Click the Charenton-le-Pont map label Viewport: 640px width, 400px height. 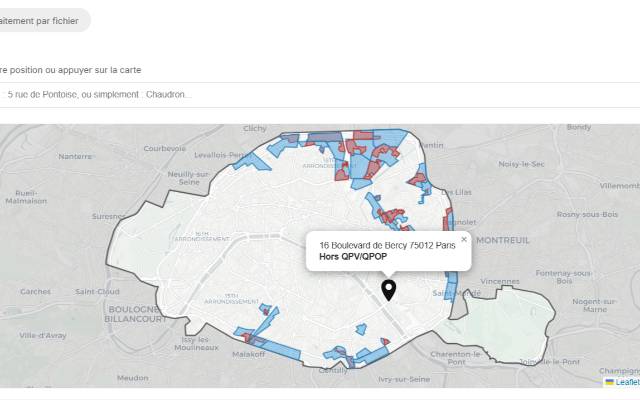point(458,354)
